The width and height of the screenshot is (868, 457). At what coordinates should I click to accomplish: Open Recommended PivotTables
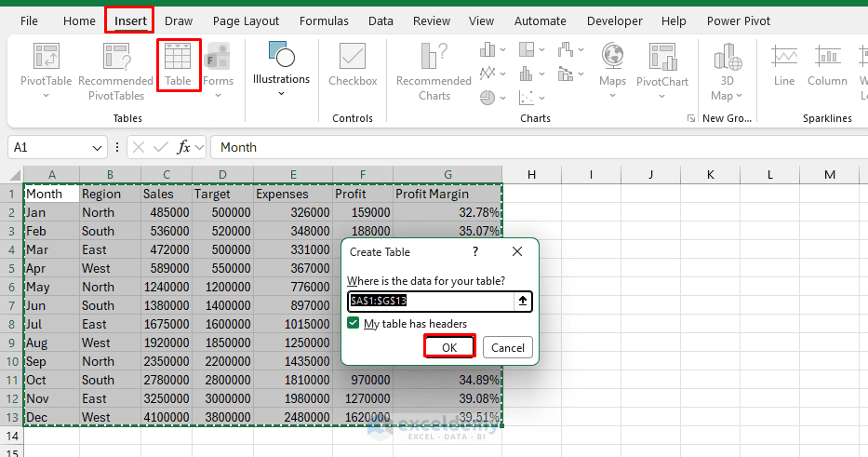(115, 71)
